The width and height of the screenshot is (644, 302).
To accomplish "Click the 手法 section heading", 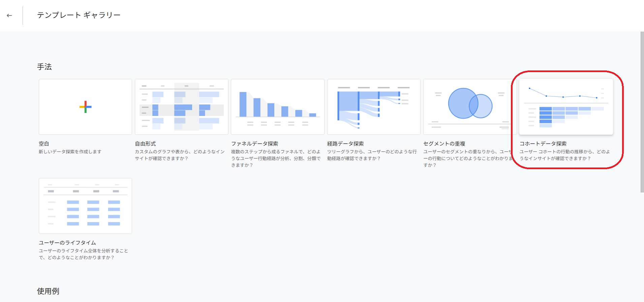I will click(x=44, y=67).
